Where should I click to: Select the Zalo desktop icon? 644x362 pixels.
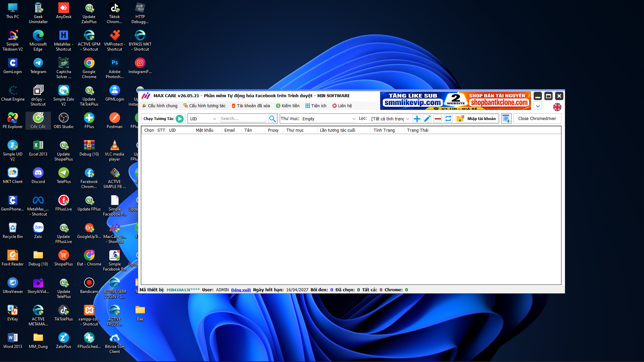pos(38,231)
